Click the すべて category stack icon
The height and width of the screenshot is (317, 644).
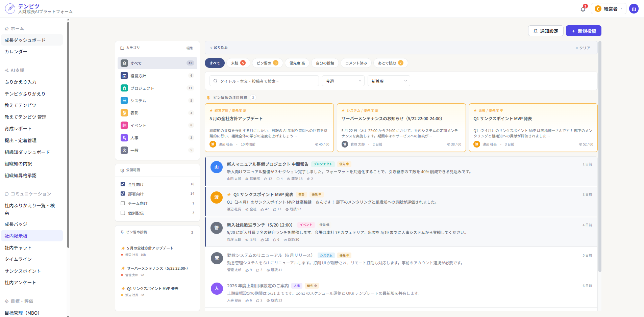tap(124, 63)
